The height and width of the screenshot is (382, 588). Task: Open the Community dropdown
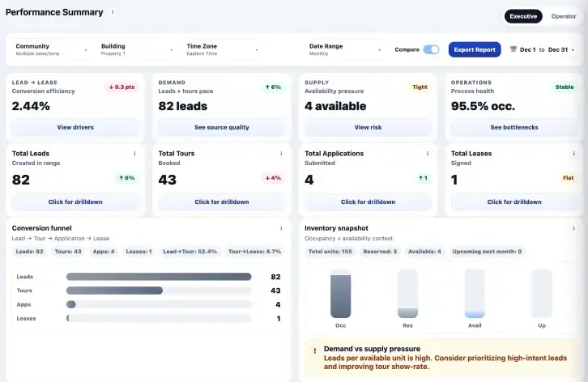[x=51, y=49]
